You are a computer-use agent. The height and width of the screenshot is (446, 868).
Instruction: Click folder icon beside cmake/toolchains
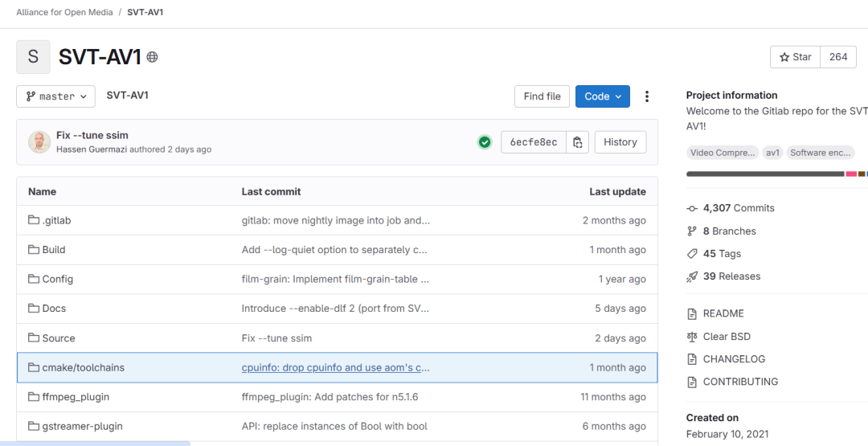(x=34, y=367)
